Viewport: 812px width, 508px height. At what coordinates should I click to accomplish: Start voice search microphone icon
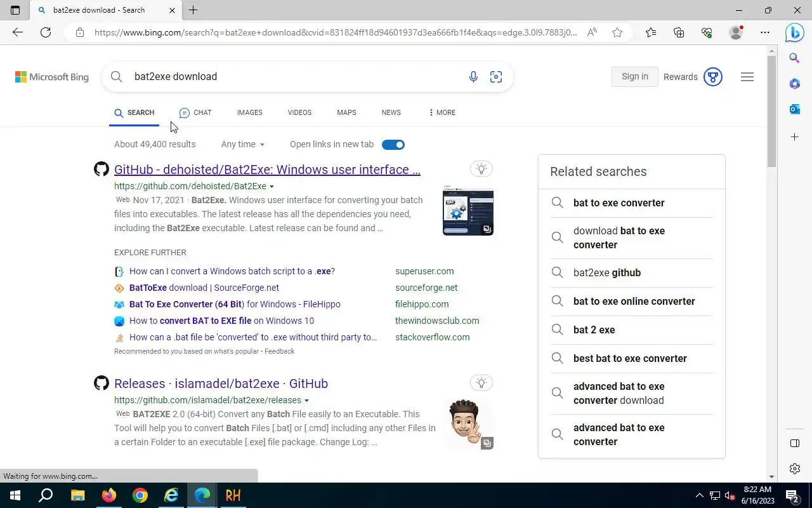(x=473, y=77)
